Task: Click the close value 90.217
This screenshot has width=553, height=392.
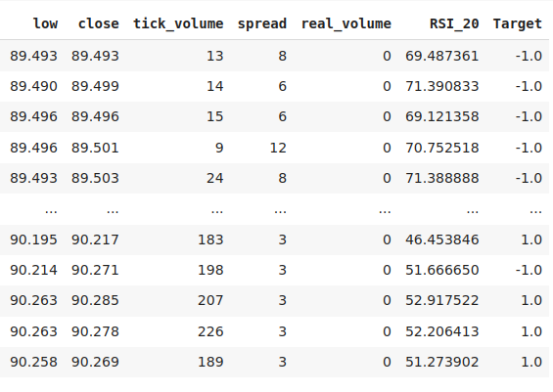Action: (x=95, y=240)
